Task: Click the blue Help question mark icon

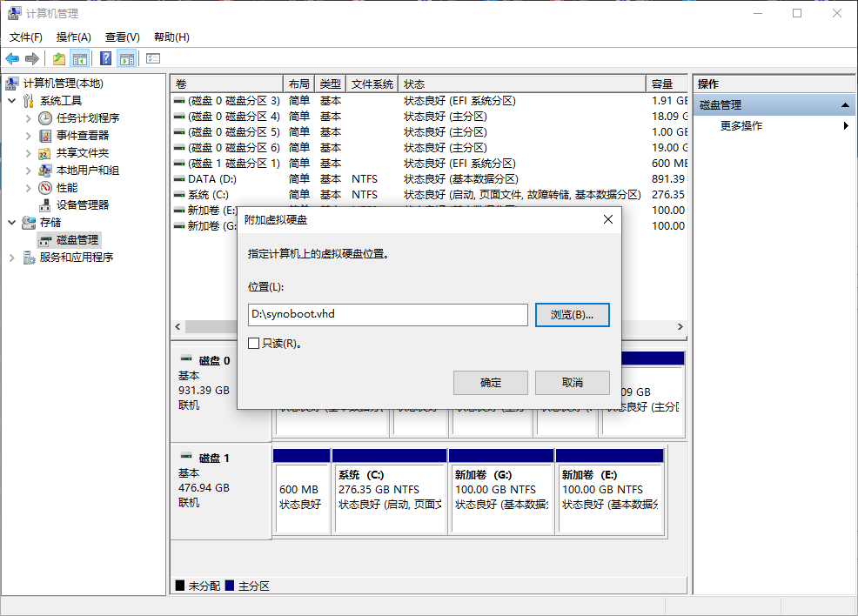Action: pos(105,58)
